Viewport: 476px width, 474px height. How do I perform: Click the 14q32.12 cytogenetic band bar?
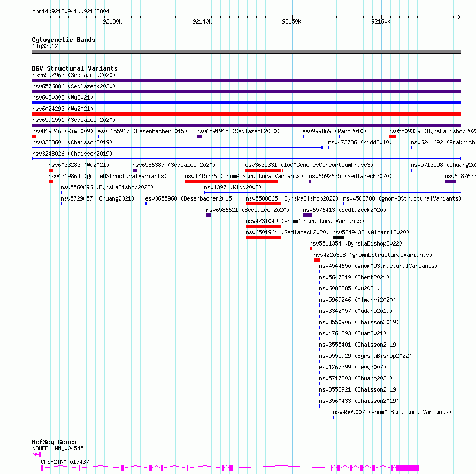pyautogui.click(x=246, y=52)
